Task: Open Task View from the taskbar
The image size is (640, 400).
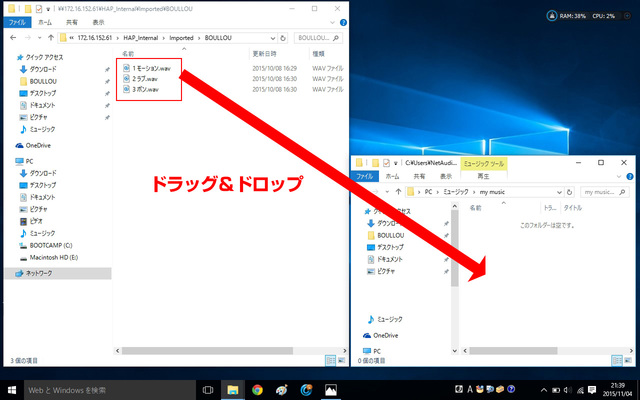Action: (209, 390)
